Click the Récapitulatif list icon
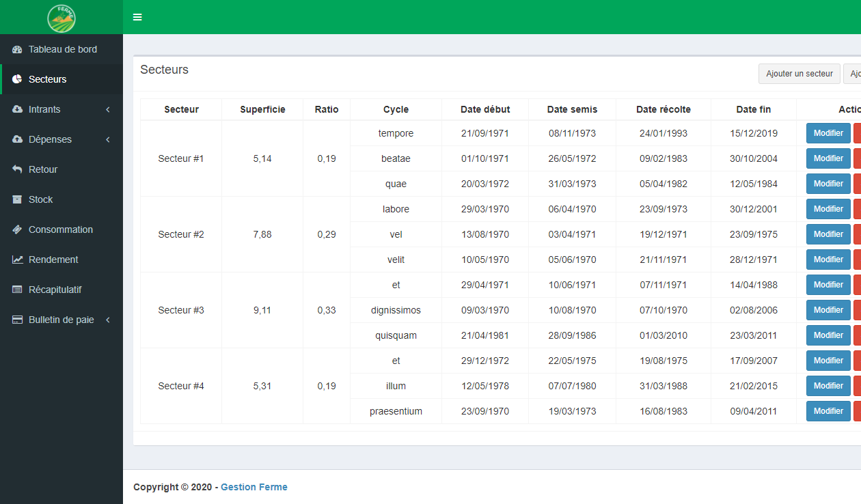Image resolution: width=861 pixels, height=504 pixels. pos(17,290)
